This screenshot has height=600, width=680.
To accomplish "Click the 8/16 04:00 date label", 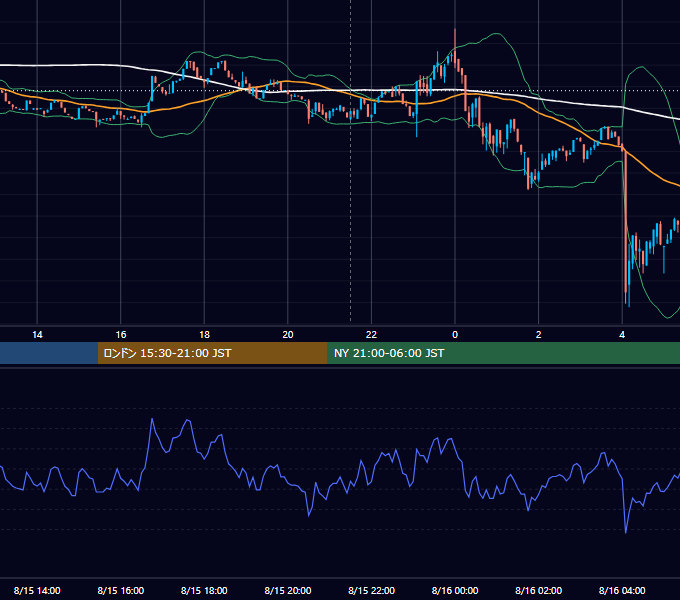I will point(622,590).
